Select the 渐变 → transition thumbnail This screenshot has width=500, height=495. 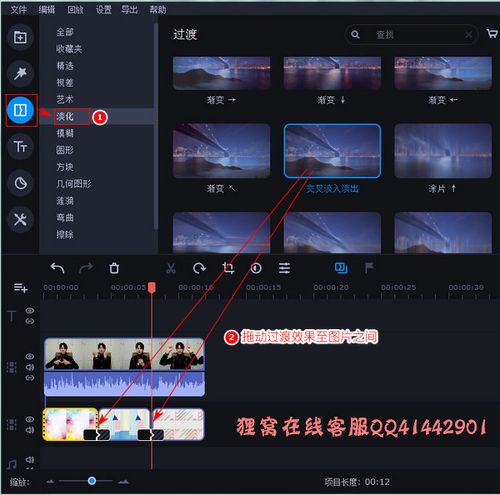click(x=221, y=73)
